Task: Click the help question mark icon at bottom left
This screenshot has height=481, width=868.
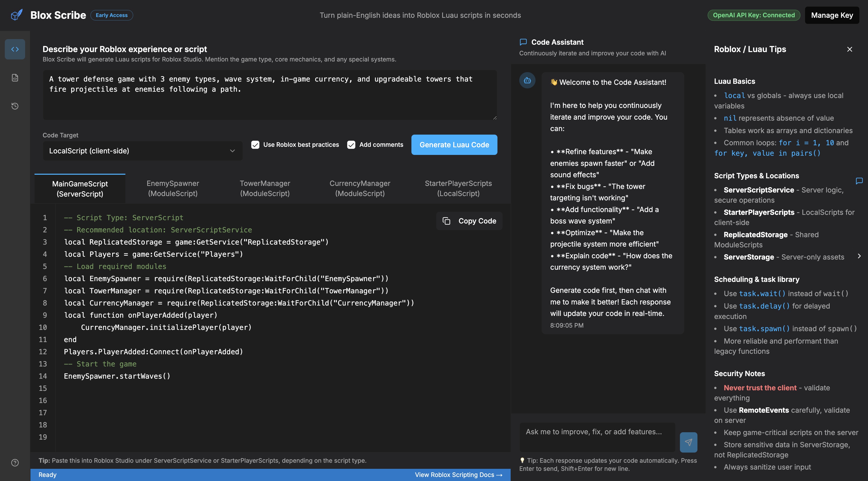Action: point(15,462)
